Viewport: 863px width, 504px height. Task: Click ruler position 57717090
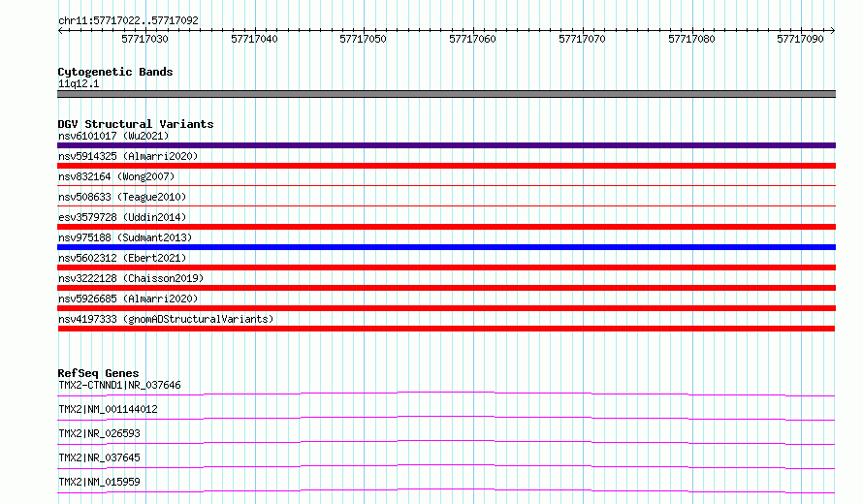click(800, 39)
